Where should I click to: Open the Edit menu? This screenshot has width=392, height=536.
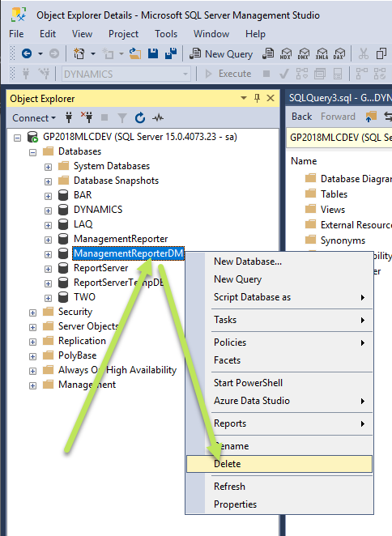pos(48,34)
